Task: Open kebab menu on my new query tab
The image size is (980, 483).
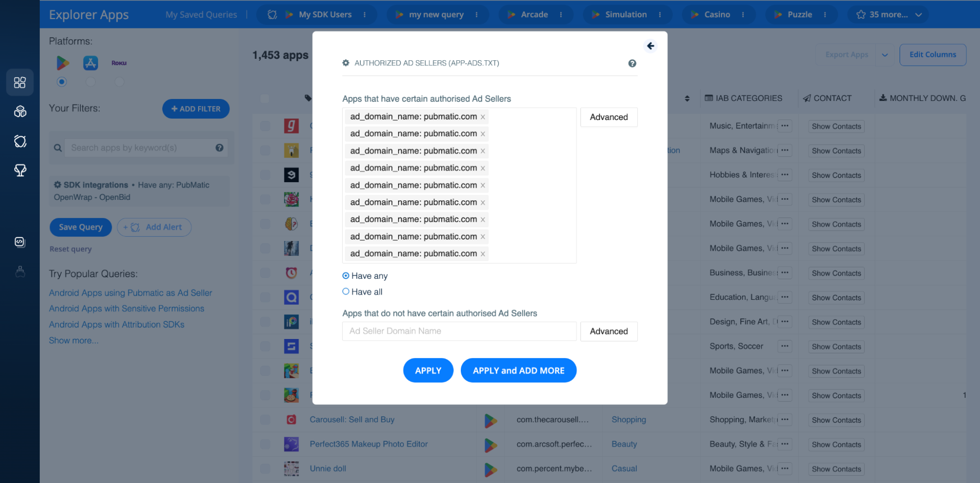Action: coord(477,15)
